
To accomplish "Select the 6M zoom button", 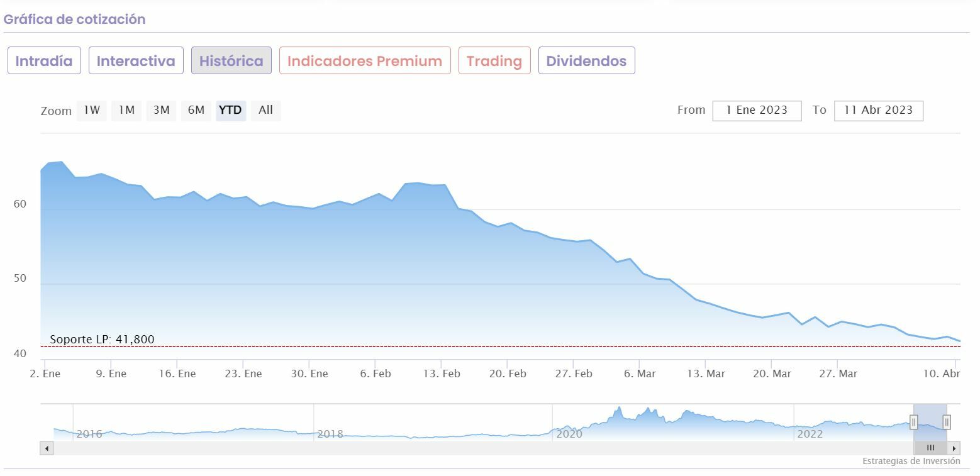I will 196,110.
